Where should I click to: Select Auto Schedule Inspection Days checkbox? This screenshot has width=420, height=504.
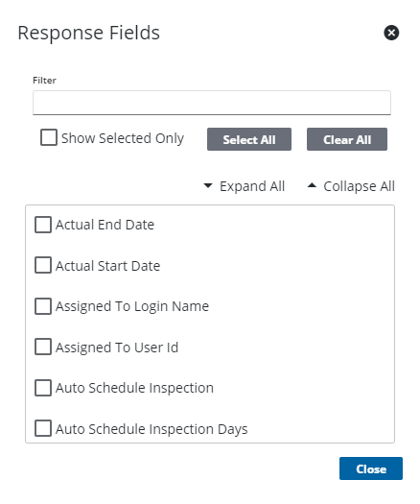[43, 428]
